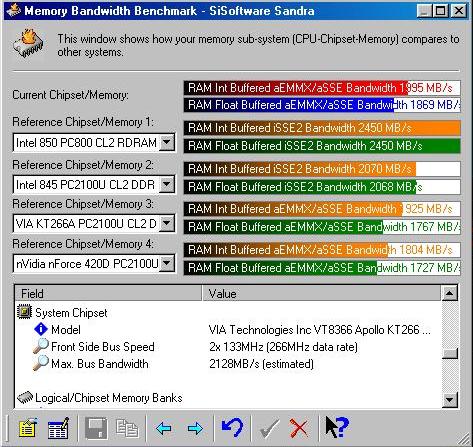Maximize the Memory Bandwidth Benchmark window
This screenshot has height=447, width=473.
click(440, 11)
